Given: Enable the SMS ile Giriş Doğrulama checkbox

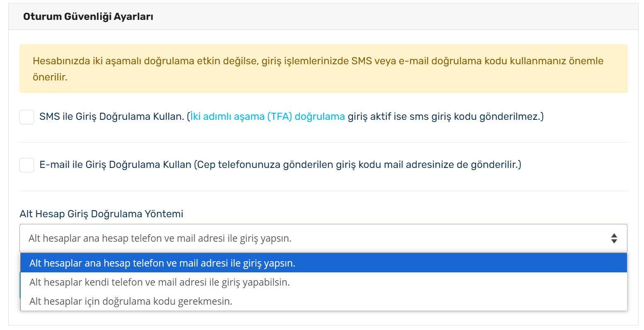Looking at the screenshot, I should click(x=27, y=117).
